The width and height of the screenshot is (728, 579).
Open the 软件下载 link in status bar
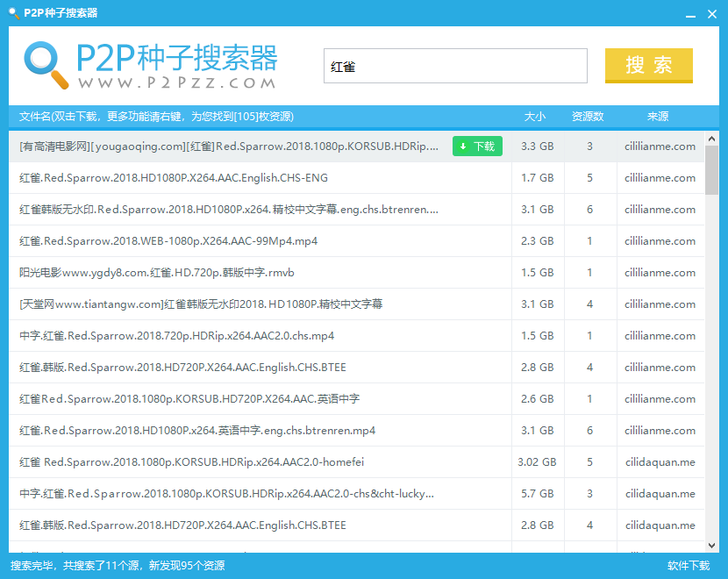[689, 566]
